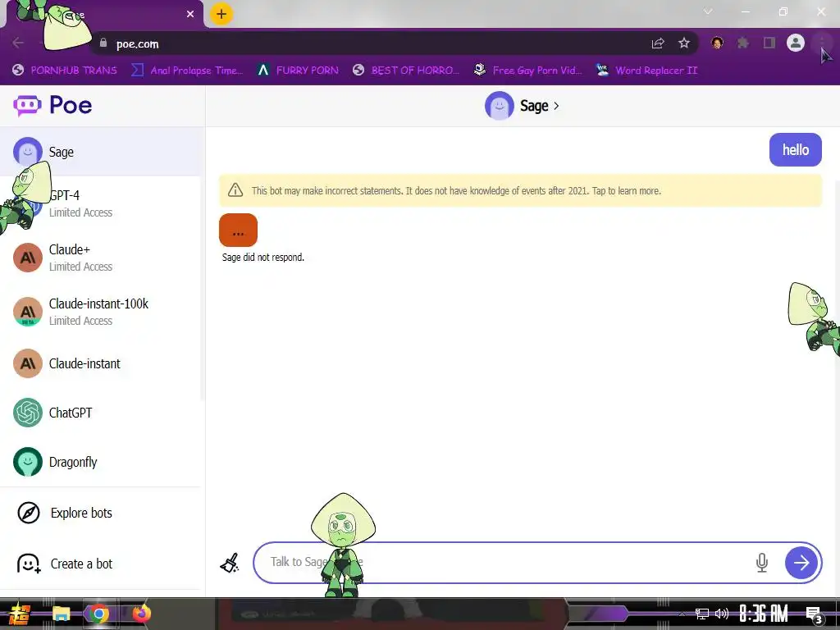Bookmark this page with star icon
Image resolution: width=840 pixels, height=630 pixels.
tap(684, 43)
